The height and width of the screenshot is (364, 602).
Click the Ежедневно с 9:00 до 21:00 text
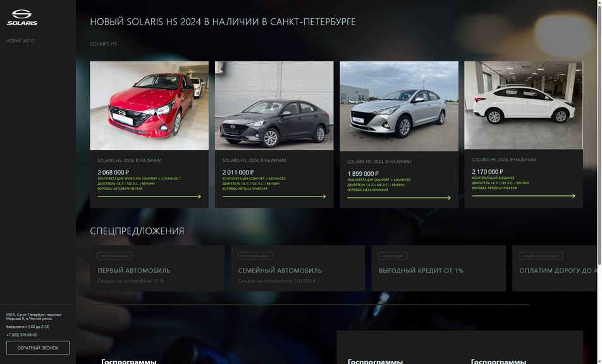pos(28,327)
